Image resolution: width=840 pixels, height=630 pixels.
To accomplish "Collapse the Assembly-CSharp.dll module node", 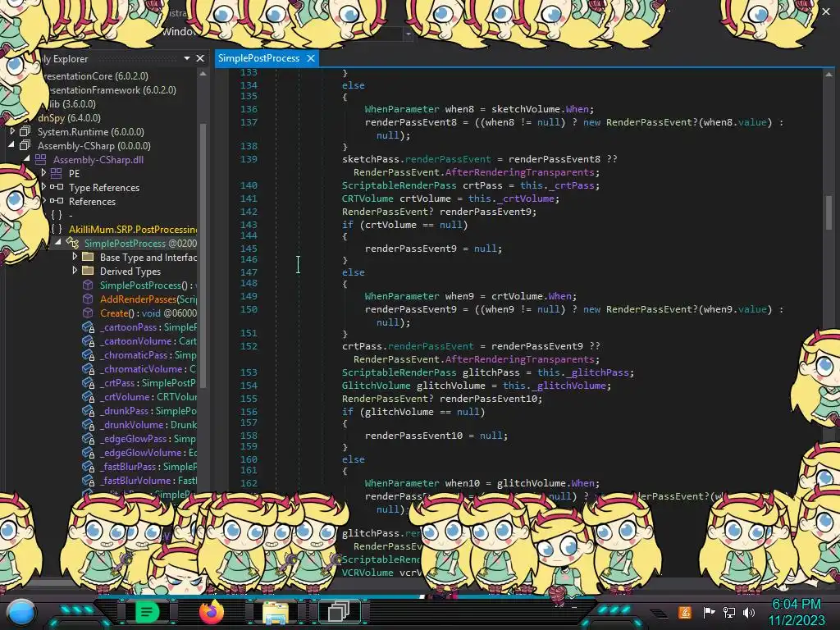I will [x=27, y=158].
